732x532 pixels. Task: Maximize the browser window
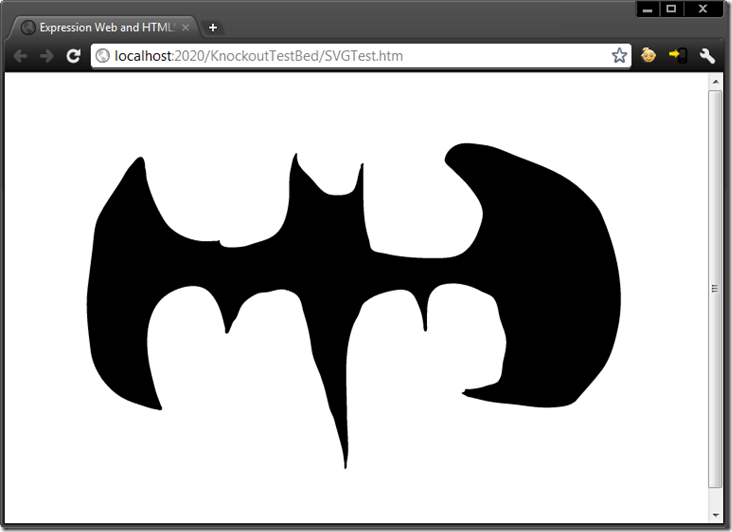[x=671, y=9]
